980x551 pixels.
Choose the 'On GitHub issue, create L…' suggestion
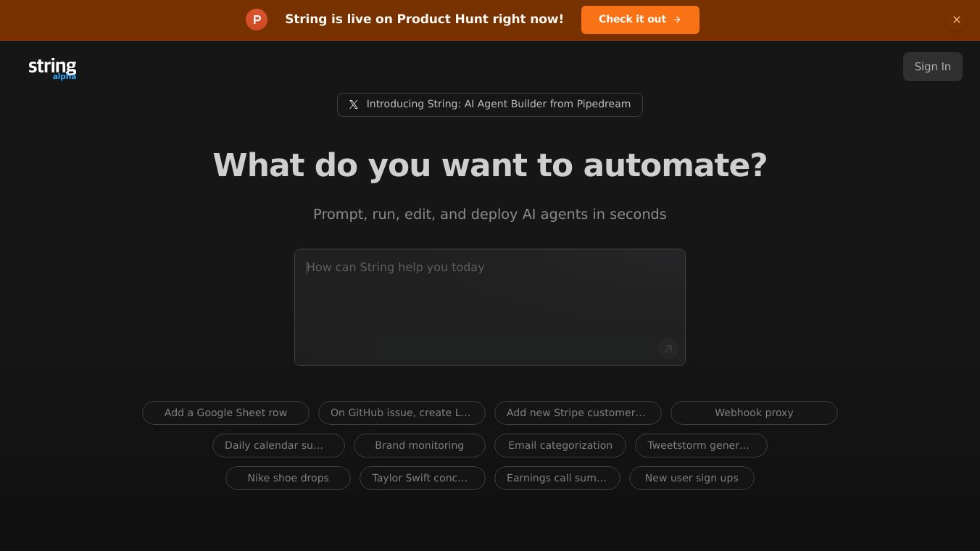tap(402, 413)
